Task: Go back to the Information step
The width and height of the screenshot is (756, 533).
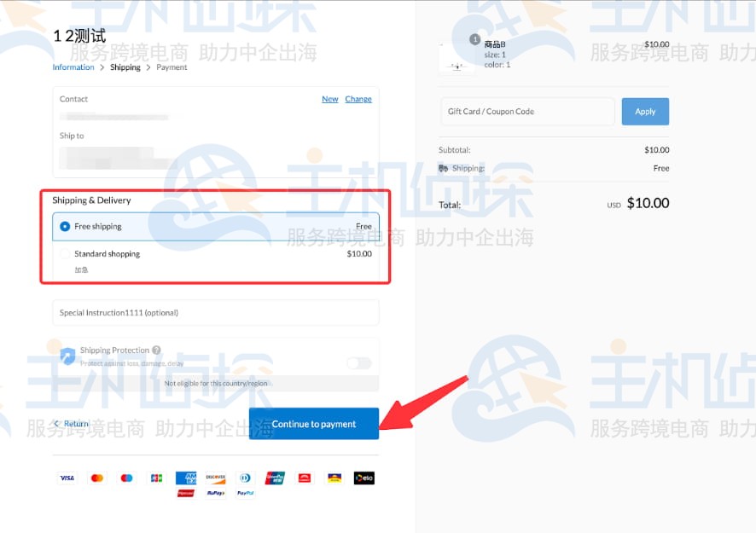Action: point(73,67)
